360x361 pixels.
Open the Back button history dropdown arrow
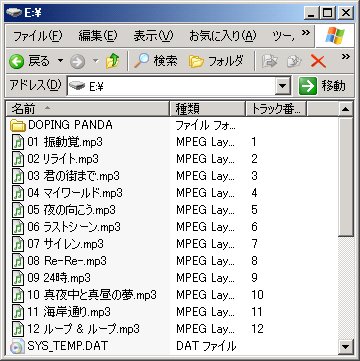point(60,61)
